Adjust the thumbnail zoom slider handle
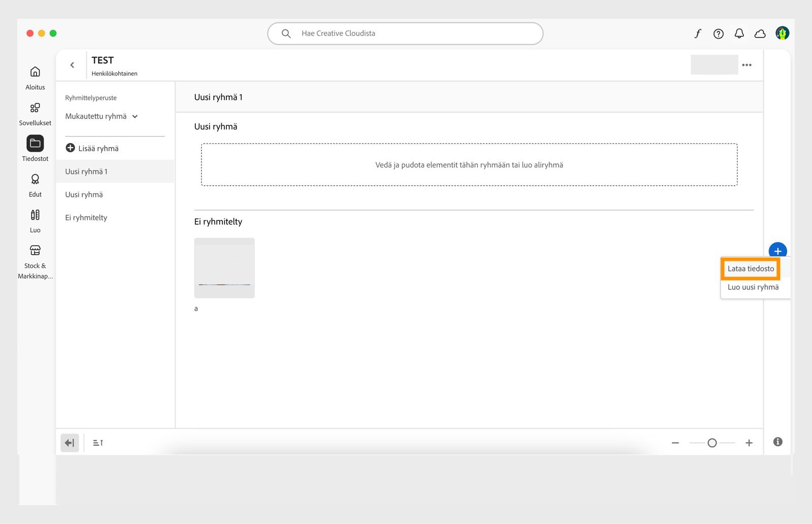This screenshot has width=812, height=524. click(x=712, y=443)
